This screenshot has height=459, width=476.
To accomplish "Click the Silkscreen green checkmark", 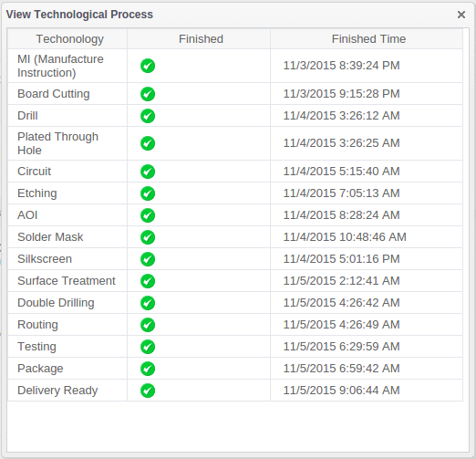I will [x=148, y=259].
